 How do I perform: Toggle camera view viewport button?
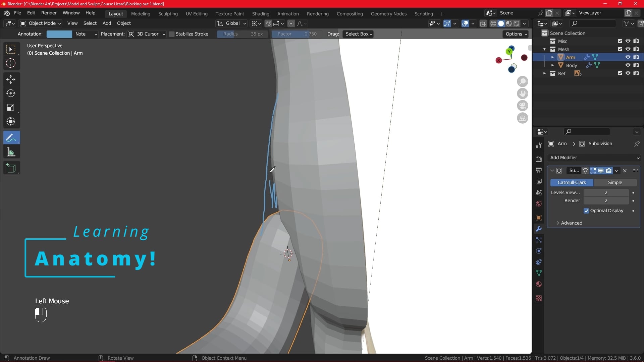[522, 106]
